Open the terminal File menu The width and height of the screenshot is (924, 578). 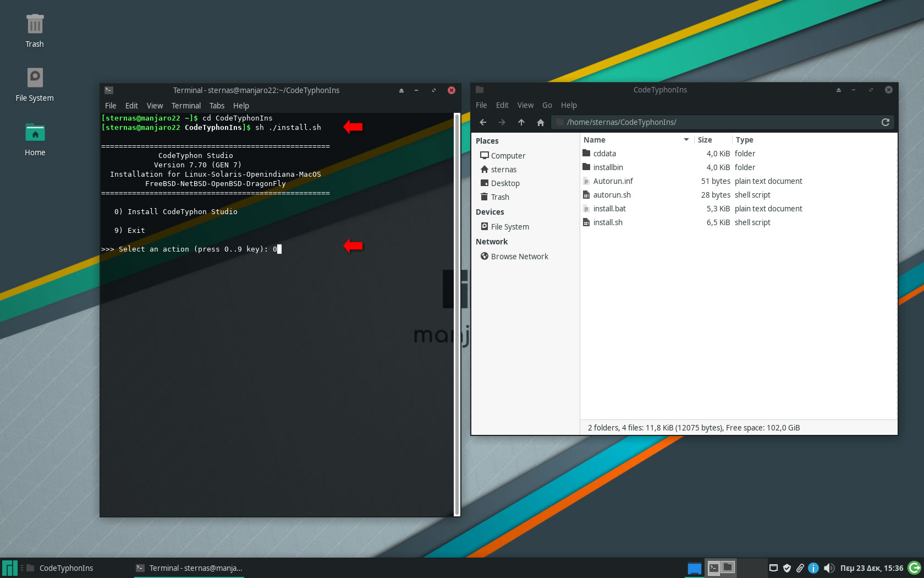[111, 106]
